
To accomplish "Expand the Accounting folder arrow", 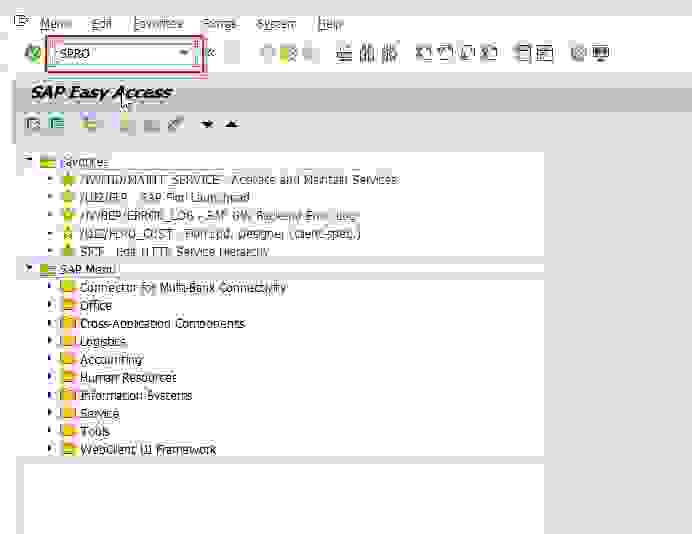I will coord(50,358).
